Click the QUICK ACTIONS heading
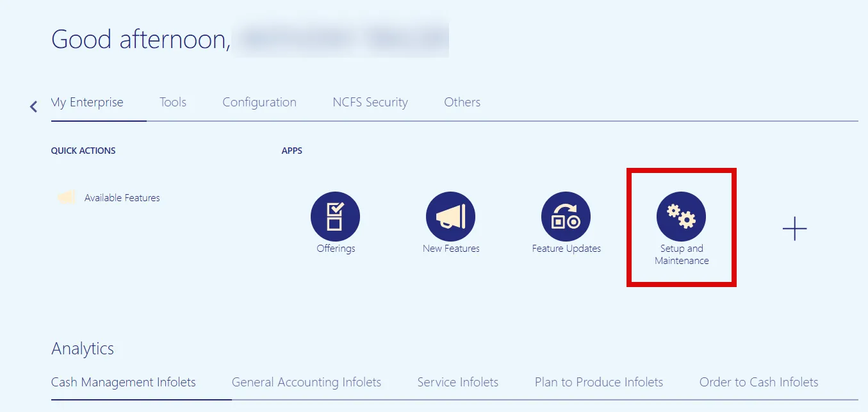The width and height of the screenshot is (868, 412). point(83,151)
